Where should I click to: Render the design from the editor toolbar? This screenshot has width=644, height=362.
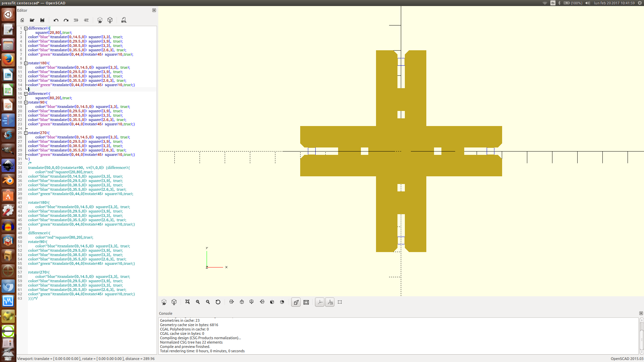click(110, 20)
